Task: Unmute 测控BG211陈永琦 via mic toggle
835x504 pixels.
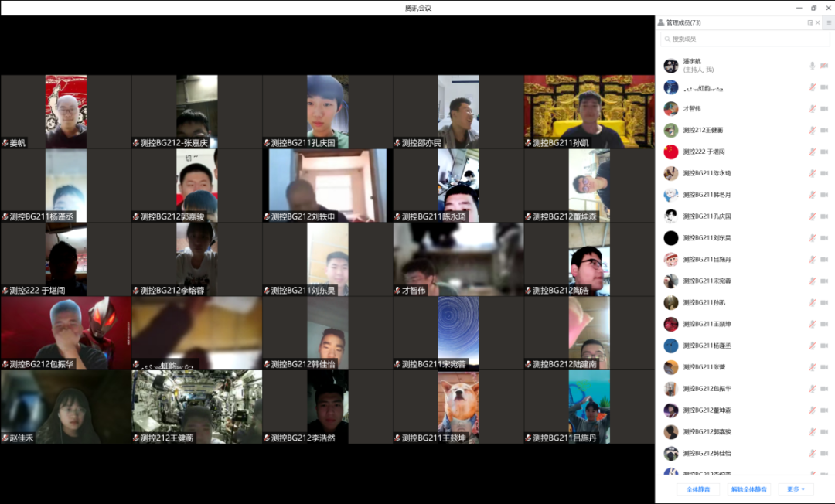Action: [x=812, y=174]
